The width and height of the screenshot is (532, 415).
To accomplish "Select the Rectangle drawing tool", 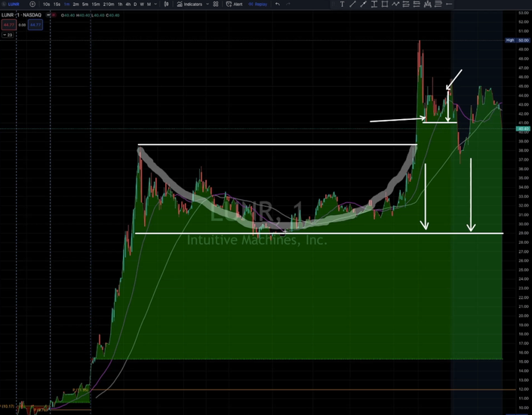I will click(x=385, y=4).
